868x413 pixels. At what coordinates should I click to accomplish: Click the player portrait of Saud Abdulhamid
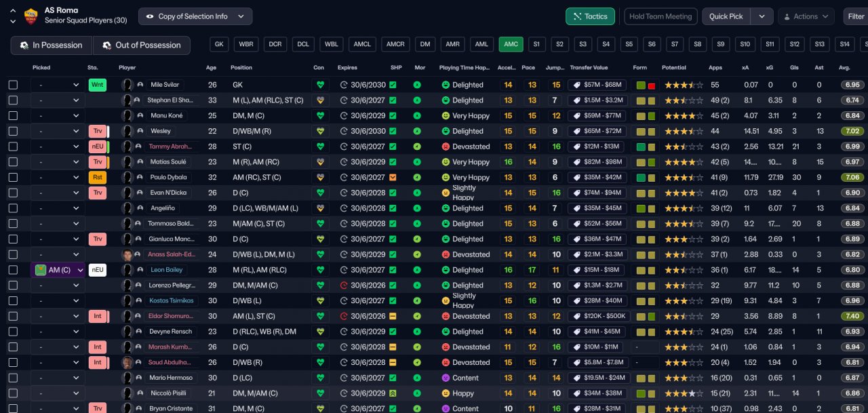point(127,363)
